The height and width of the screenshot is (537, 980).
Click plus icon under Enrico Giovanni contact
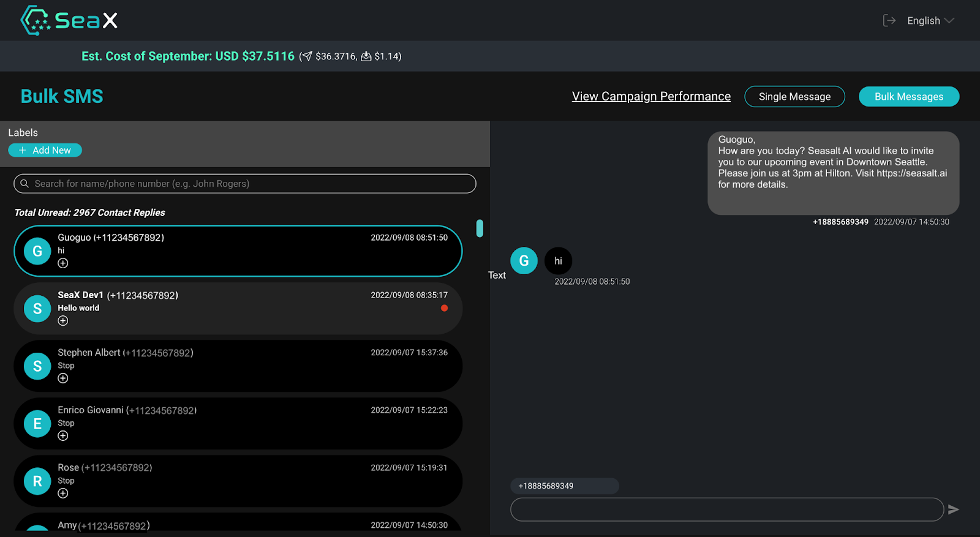click(63, 436)
